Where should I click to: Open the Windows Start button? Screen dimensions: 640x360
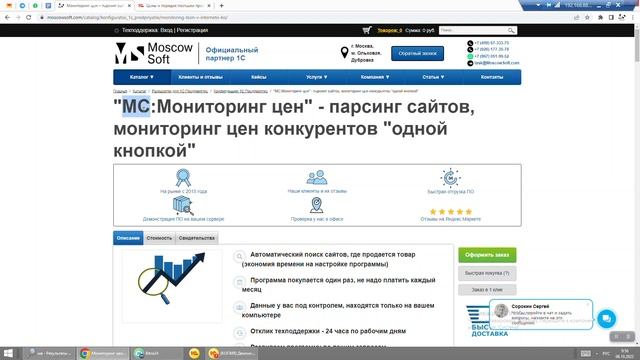[8, 353]
